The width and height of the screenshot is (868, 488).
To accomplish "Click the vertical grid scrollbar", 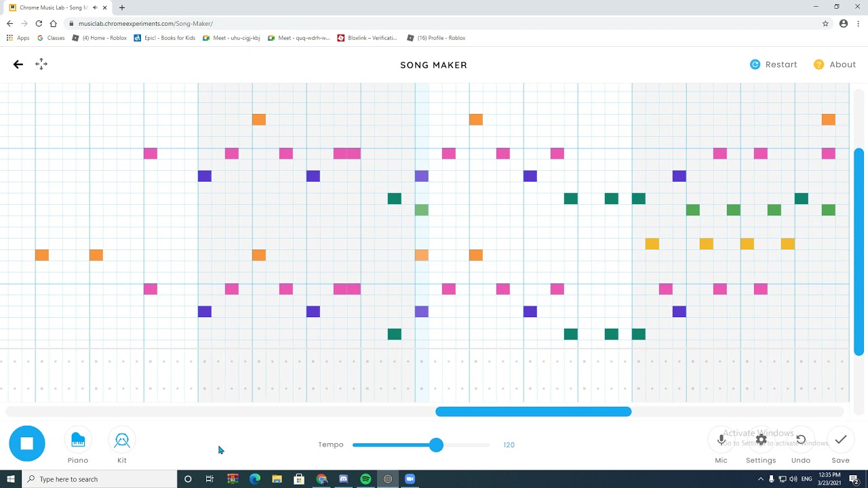I will click(x=859, y=251).
